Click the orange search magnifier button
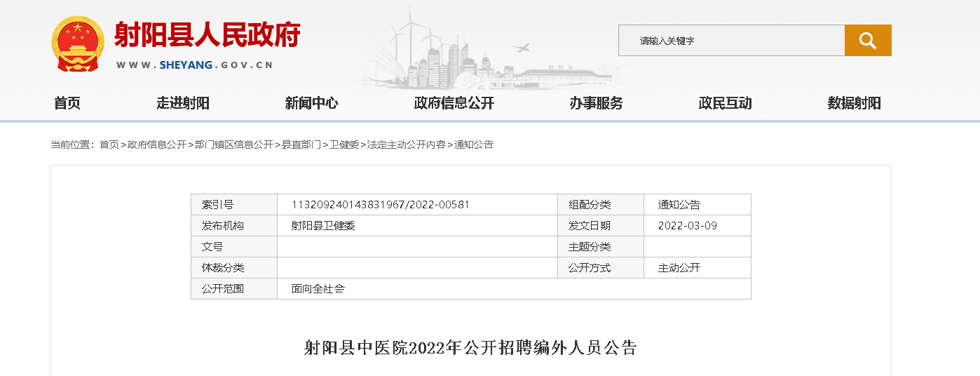This screenshot has width=980, height=376. 868,41
